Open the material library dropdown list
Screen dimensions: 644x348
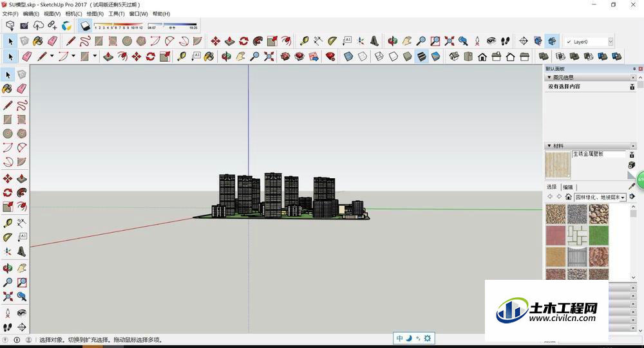click(x=623, y=197)
